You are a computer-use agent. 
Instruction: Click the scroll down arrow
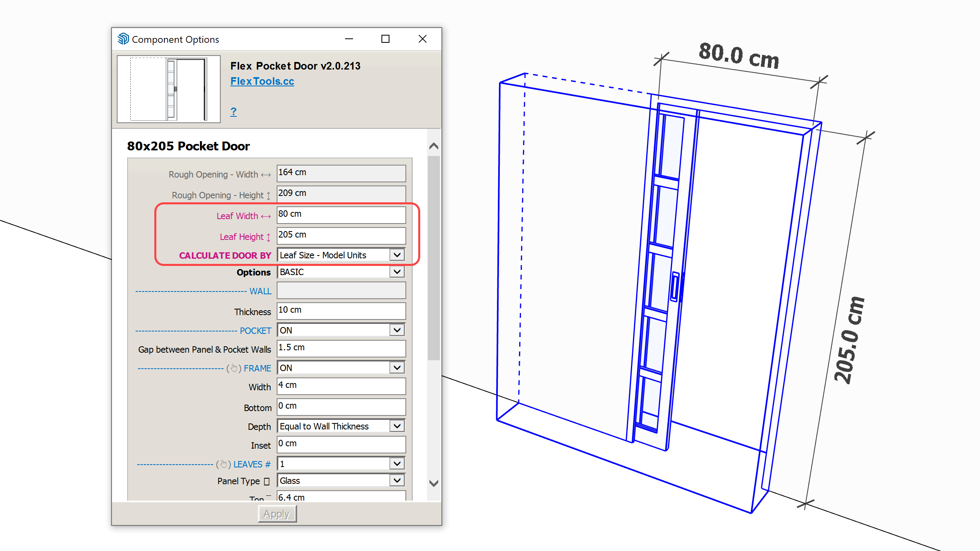pyautogui.click(x=433, y=483)
